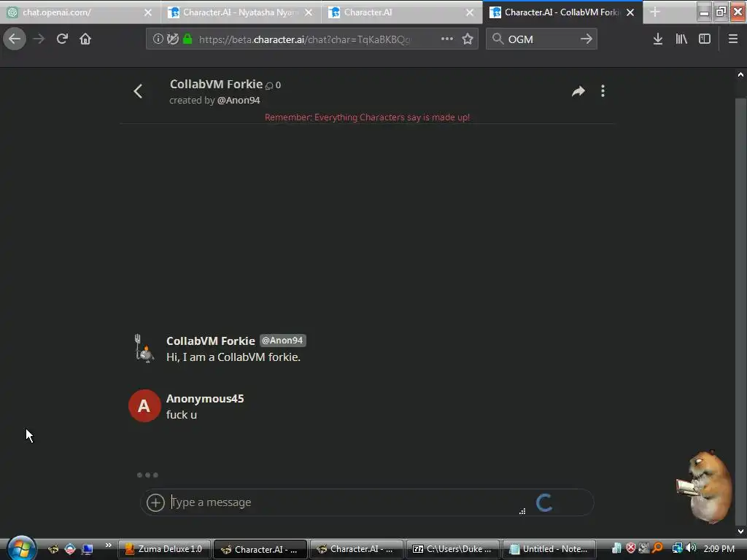Screen dimensions: 747x560
Task: Open Untitled - Notepad from taskbar
Action: coord(549,549)
